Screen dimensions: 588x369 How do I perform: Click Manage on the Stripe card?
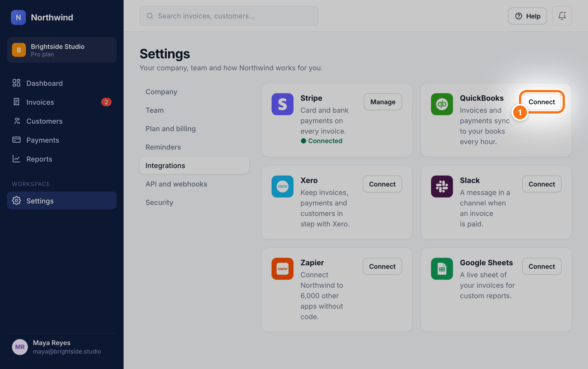[383, 102]
